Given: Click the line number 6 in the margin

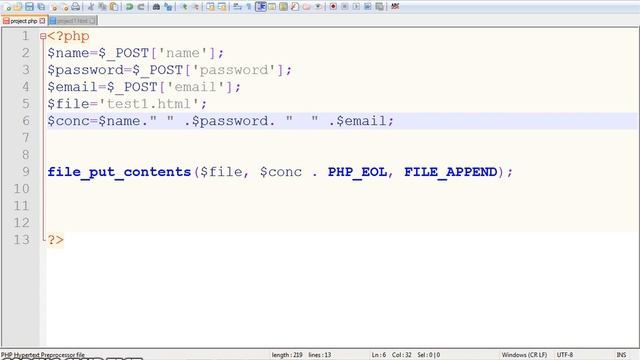Looking at the screenshot, I should point(26,121).
